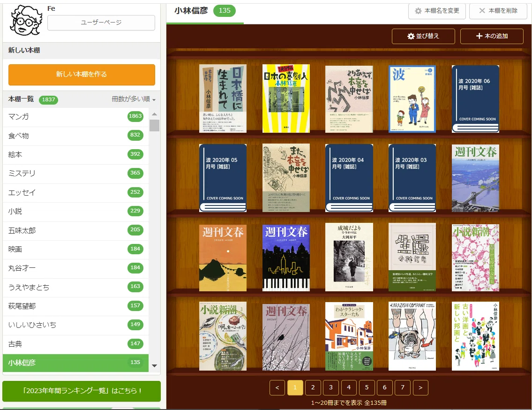The height and width of the screenshot is (410, 532).
Task: Select the highlighted 小林信彦 bookshelf row
Action: tap(75, 363)
